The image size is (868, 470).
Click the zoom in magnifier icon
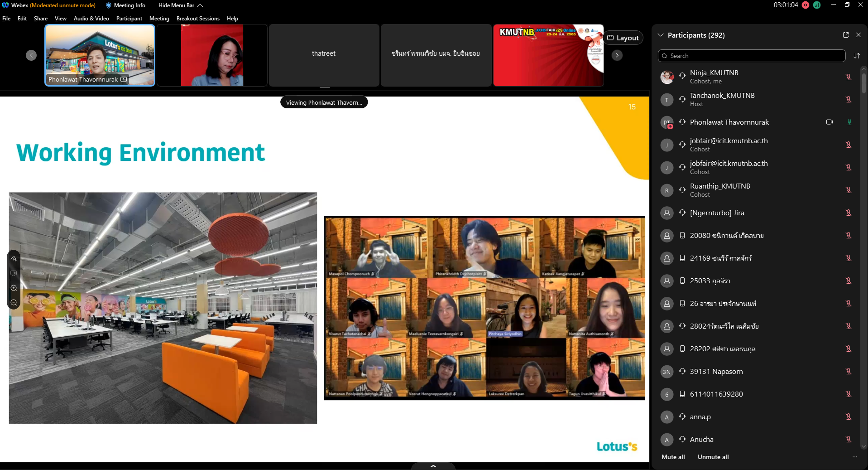14,288
